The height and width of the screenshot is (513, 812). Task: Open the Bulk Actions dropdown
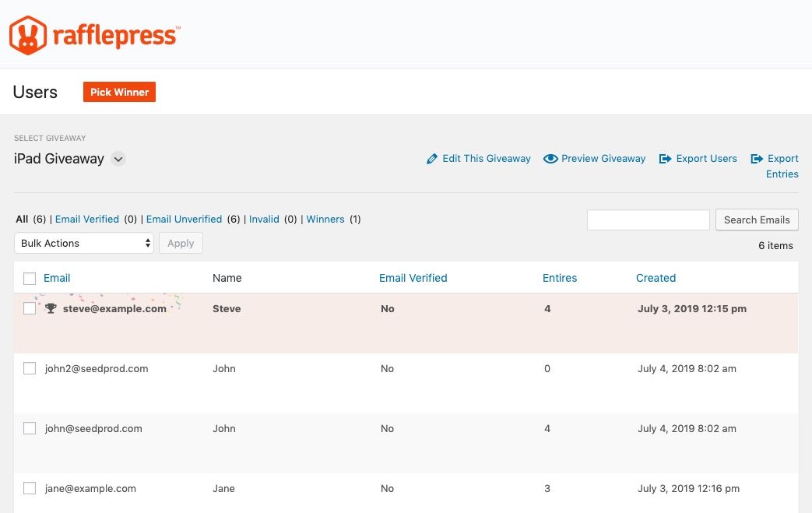pyautogui.click(x=84, y=243)
